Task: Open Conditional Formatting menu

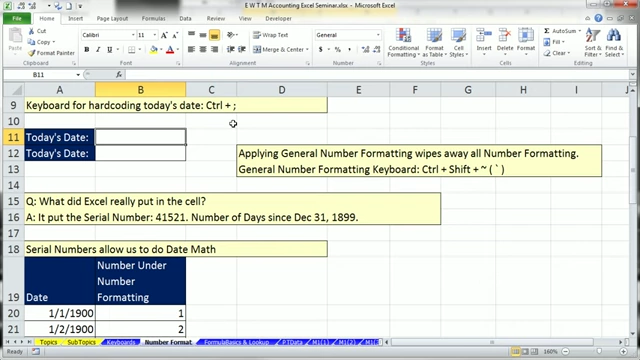Action: 403,43
